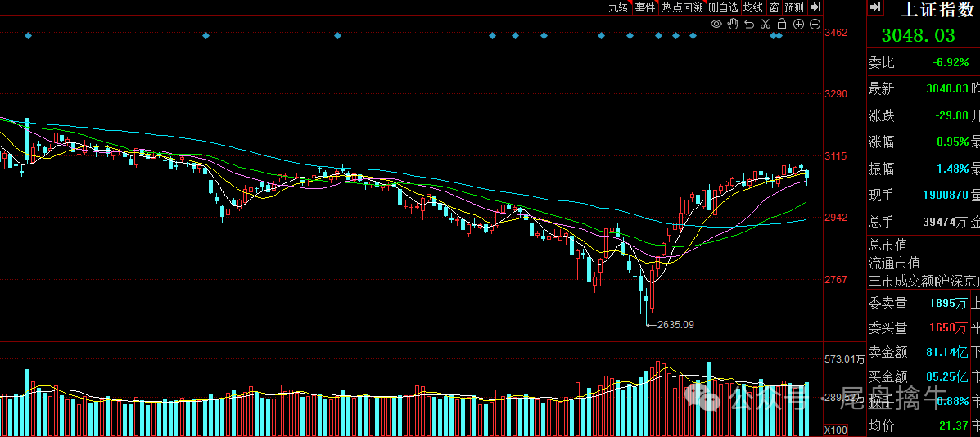Click the 2767 price axis label
Screen dimensions: 980x437
[836, 279]
